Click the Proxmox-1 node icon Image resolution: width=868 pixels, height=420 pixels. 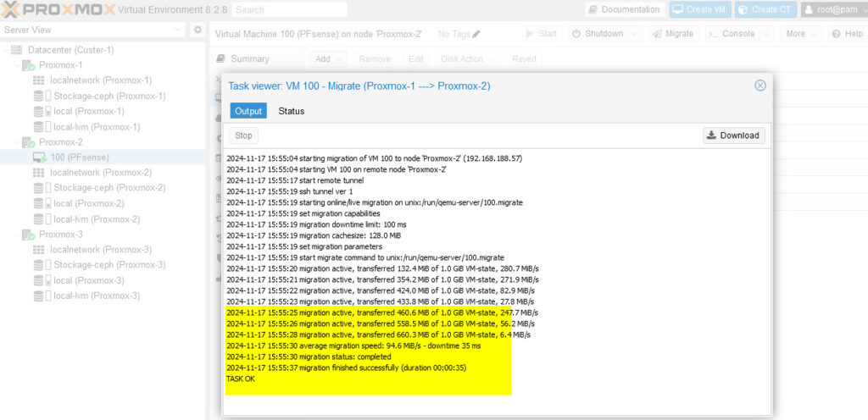pos(28,65)
